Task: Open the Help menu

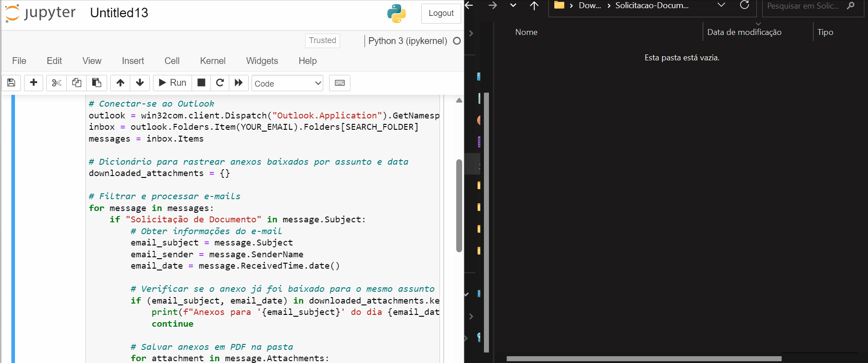Action: tap(307, 61)
